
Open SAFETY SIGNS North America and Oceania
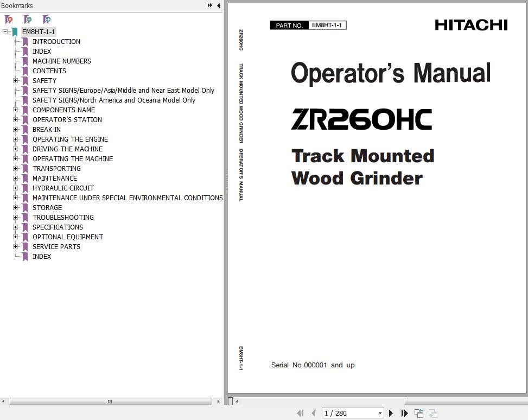pos(114,100)
